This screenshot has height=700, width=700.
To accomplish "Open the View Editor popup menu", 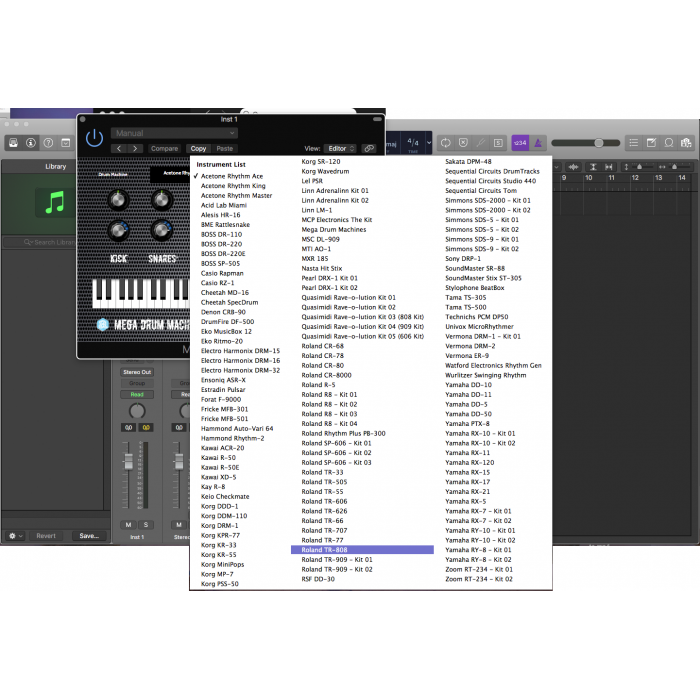I will pyautogui.click(x=340, y=149).
